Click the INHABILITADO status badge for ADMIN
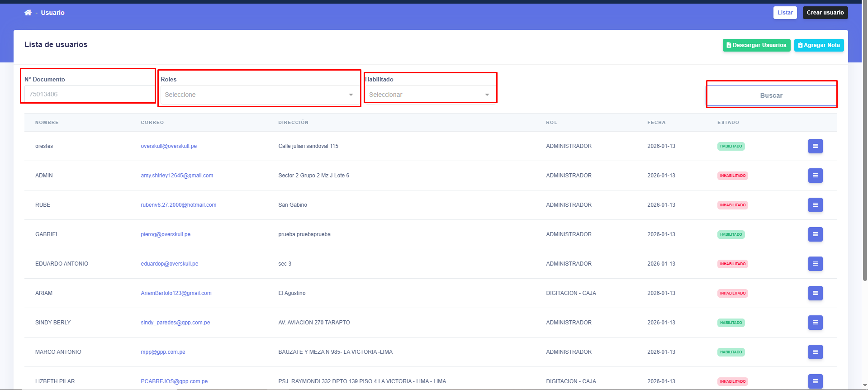The image size is (868, 390). [x=732, y=176]
